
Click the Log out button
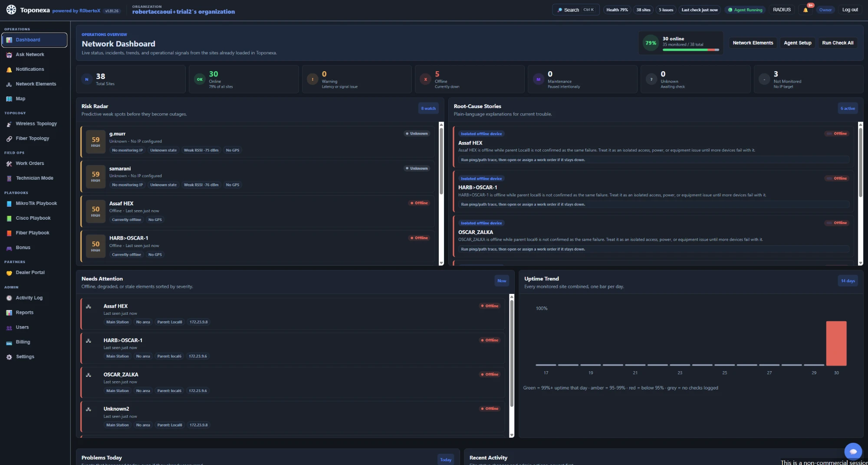850,10
